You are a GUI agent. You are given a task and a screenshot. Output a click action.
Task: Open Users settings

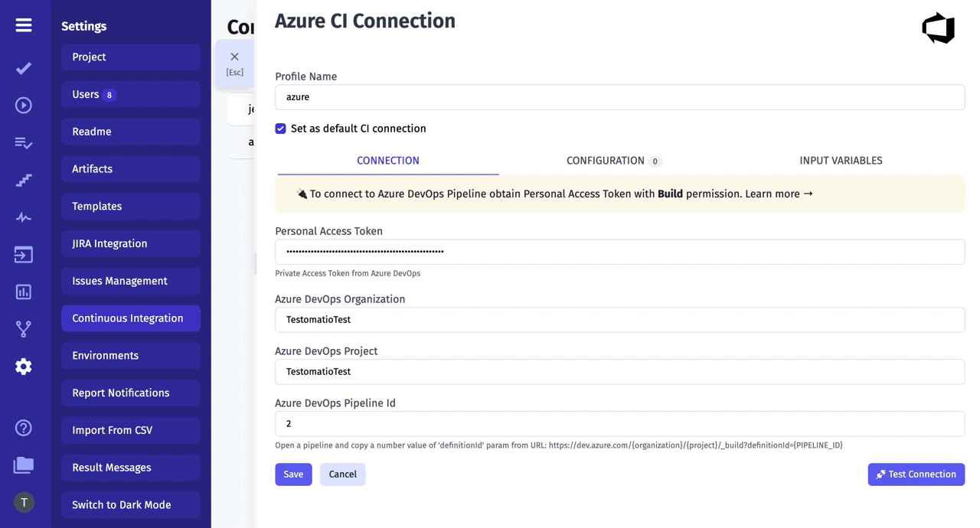pyautogui.click(x=131, y=95)
